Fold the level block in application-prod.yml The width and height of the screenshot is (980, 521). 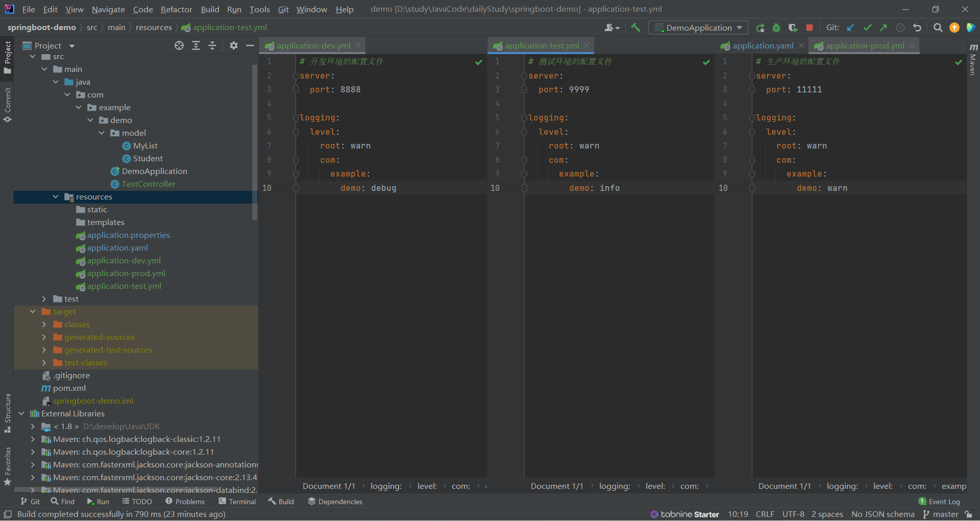(x=752, y=132)
